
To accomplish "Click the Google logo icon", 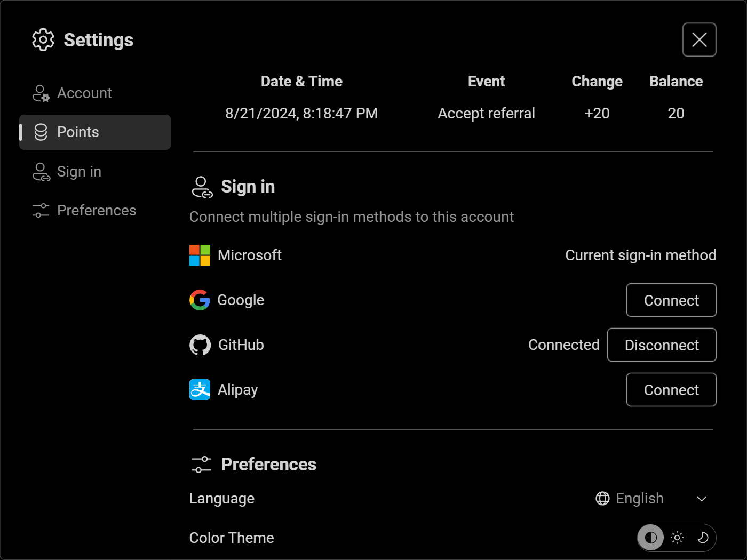I will (x=200, y=300).
